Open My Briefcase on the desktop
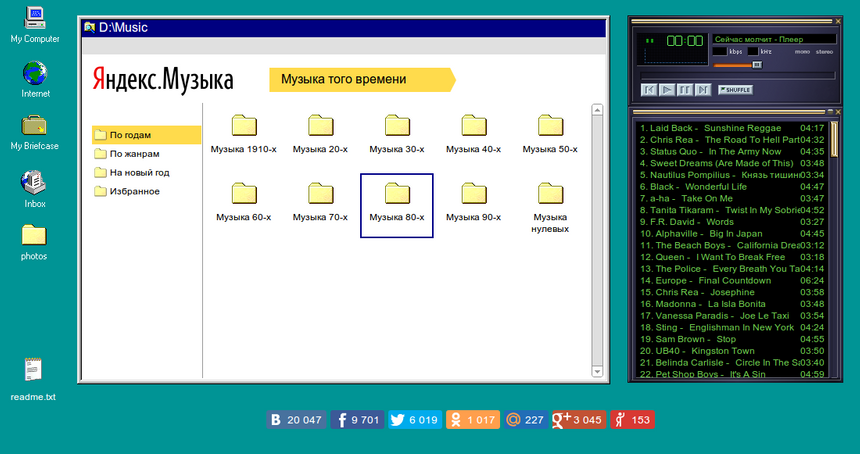Viewport: 860px width, 454px height. coord(34,132)
